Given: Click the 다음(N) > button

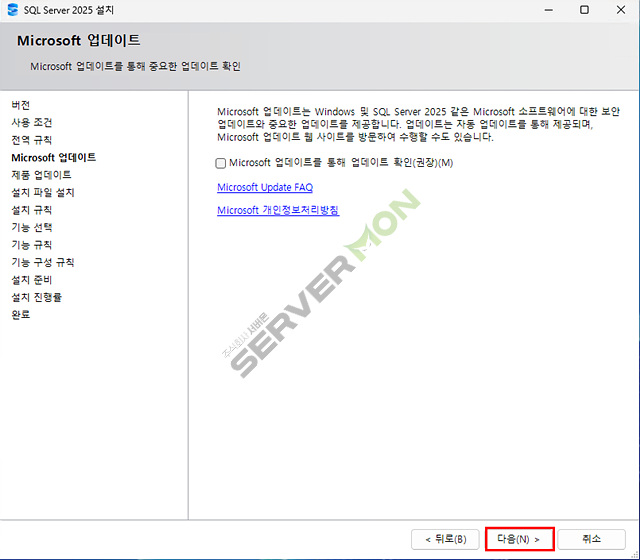Looking at the screenshot, I should click(x=519, y=539).
